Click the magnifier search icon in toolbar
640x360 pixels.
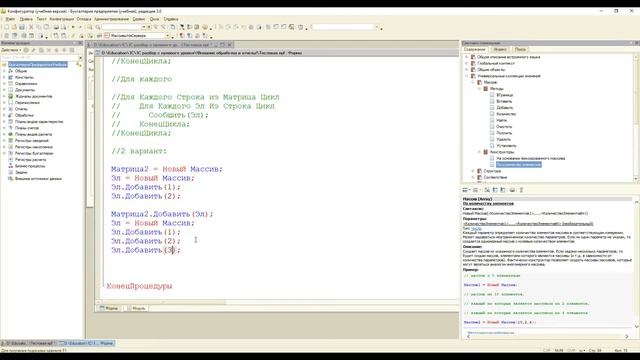[x=98, y=27]
